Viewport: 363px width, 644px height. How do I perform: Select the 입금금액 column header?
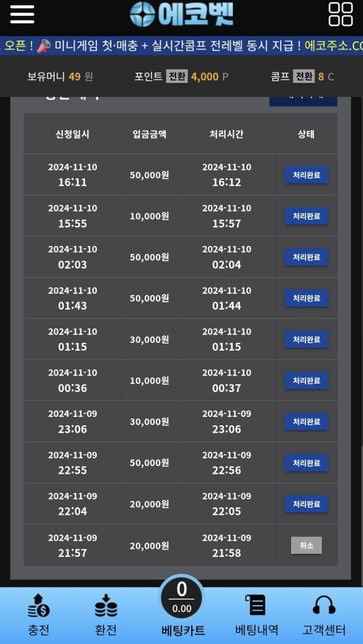click(x=149, y=134)
